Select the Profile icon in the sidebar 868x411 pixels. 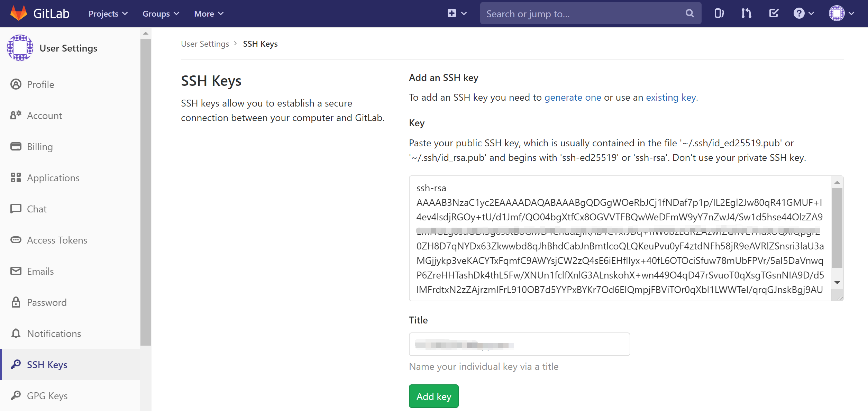(x=15, y=84)
